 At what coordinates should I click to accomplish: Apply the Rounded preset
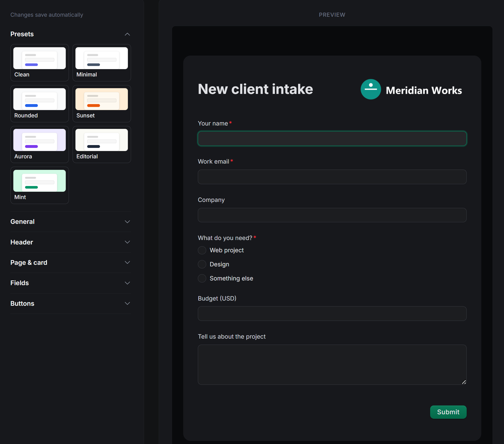click(40, 104)
